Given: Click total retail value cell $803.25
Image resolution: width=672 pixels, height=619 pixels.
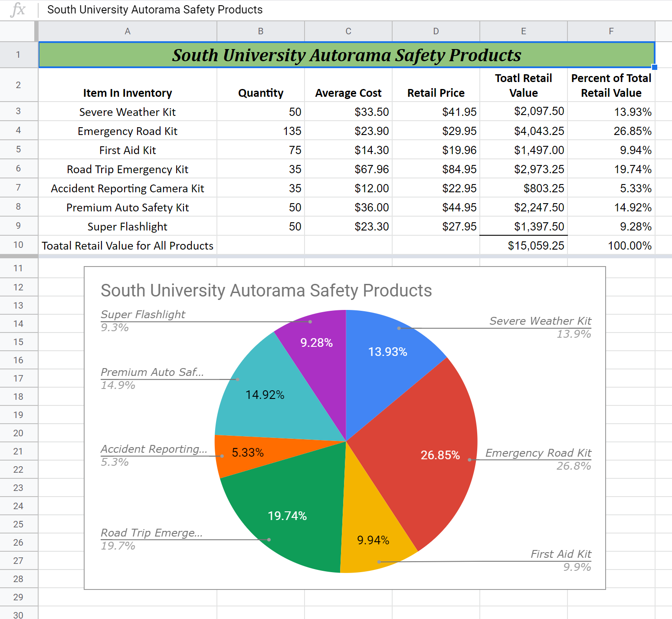Looking at the screenshot, I should click(x=524, y=188).
